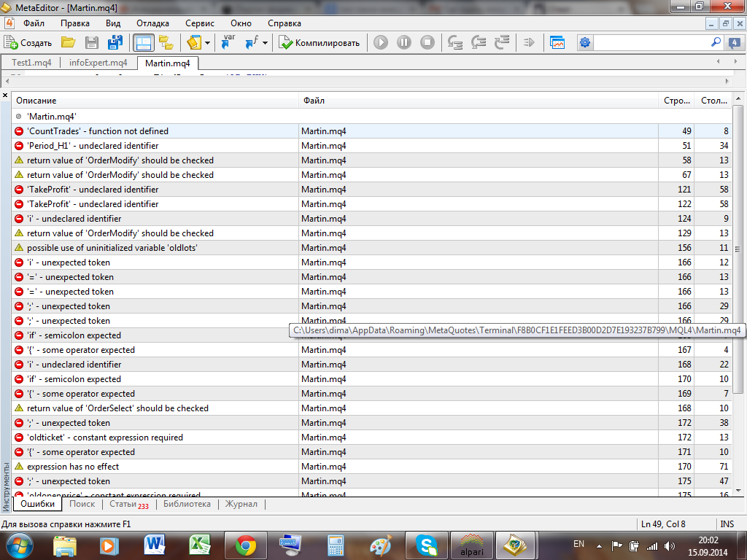747x560 pixels.
Task: Save the current file using floppy icon
Action: tap(91, 43)
